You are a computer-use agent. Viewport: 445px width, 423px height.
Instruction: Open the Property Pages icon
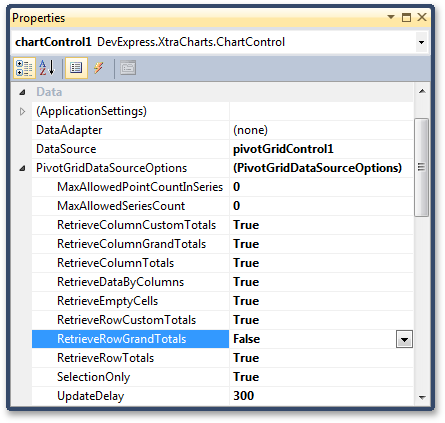[128, 68]
